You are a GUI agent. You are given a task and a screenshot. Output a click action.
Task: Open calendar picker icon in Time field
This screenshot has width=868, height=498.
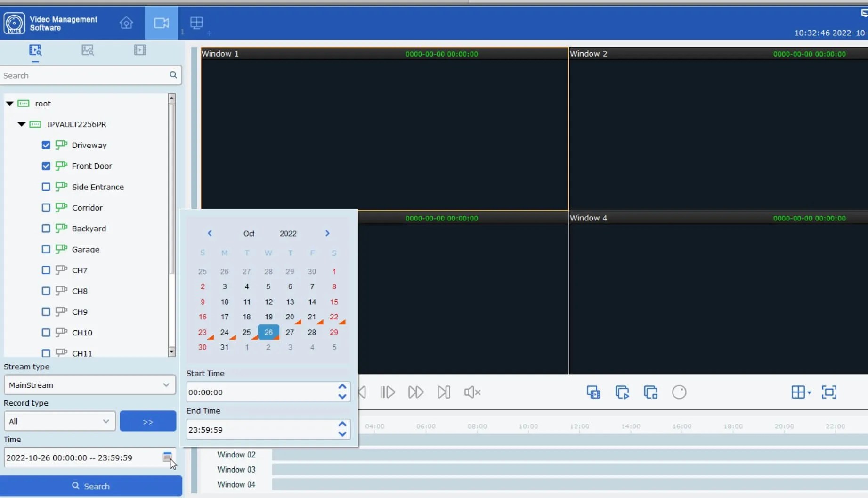(167, 457)
